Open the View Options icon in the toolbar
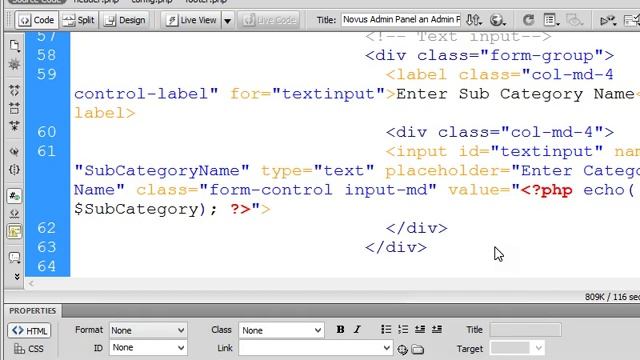This screenshot has width=640, height=360. [x=551, y=20]
